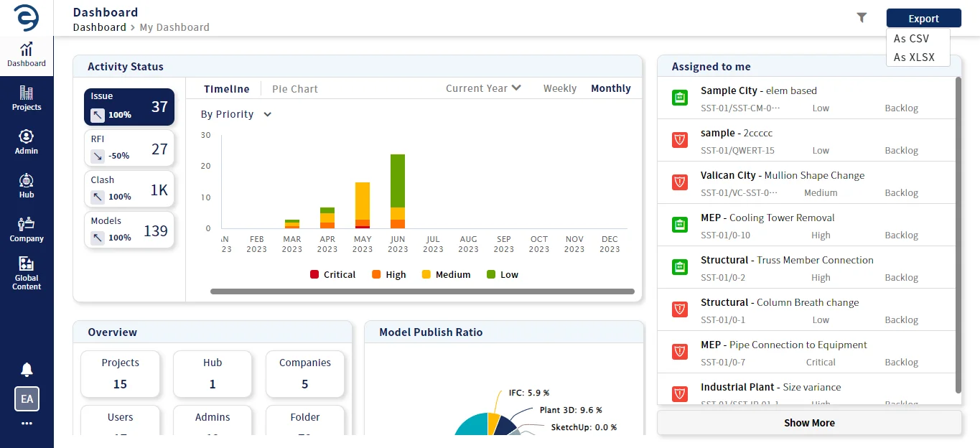980x448 pixels.
Task: Open the Company sidebar item
Action: 27,230
